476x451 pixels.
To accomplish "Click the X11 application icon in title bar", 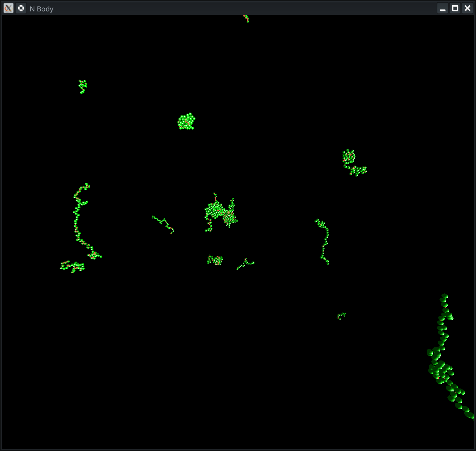I will (8, 8).
